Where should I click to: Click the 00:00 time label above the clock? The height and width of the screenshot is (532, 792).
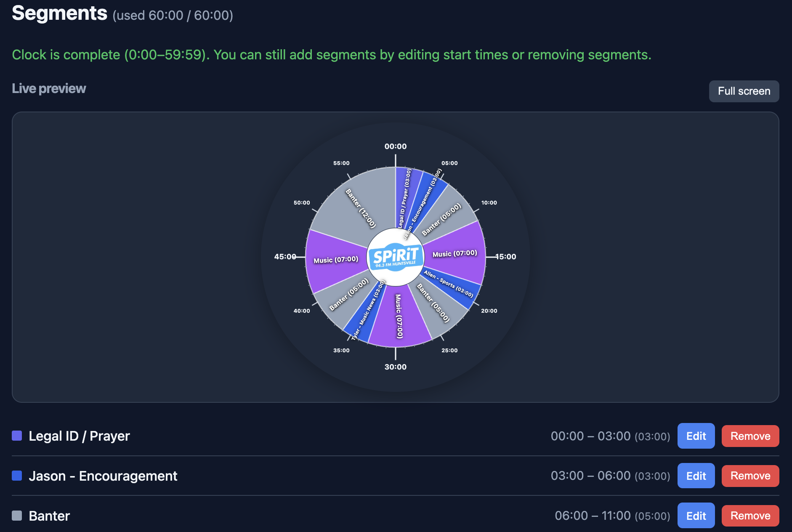coord(395,146)
